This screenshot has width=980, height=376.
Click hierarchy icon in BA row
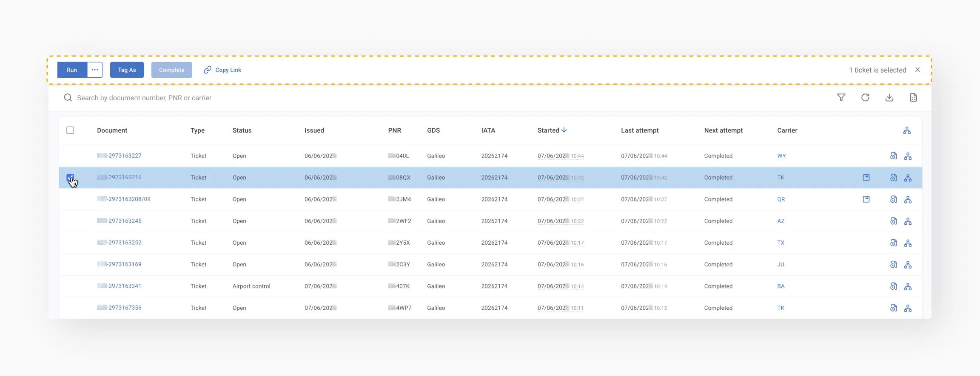(x=908, y=286)
